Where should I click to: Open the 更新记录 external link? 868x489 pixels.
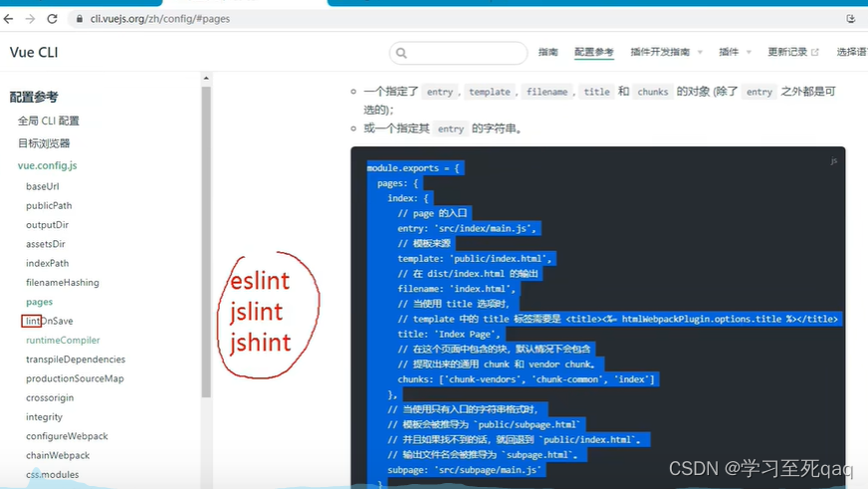pyautogui.click(x=792, y=52)
